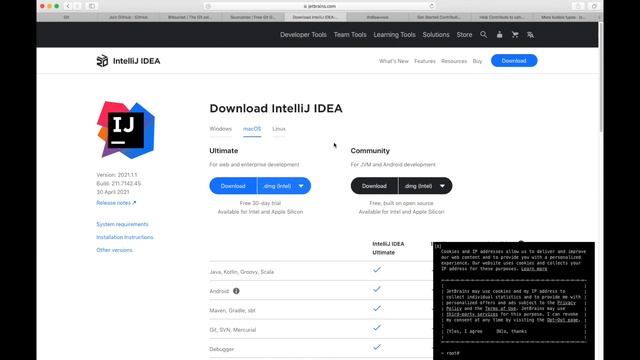Open the shopping cart icon
The height and width of the screenshot is (360, 640).
point(515,35)
